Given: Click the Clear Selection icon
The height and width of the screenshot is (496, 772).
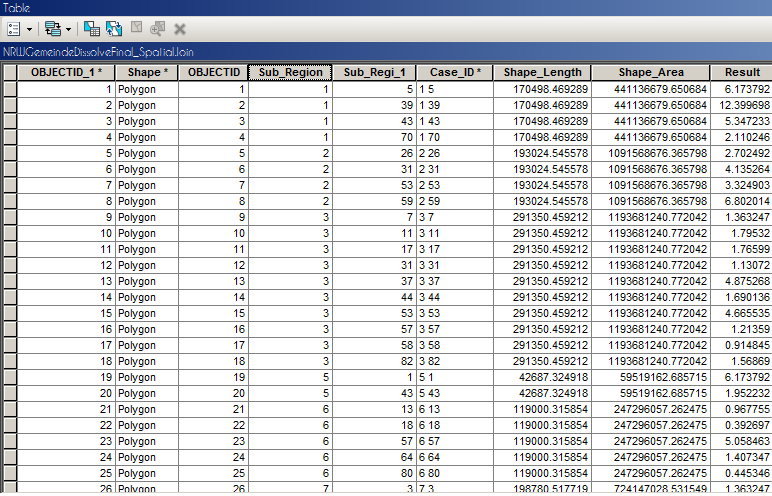Looking at the screenshot, I should (x=136, y=28).
